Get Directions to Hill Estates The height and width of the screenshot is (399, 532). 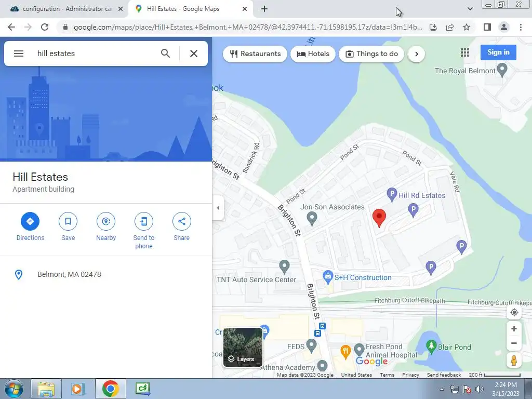(x=30, y=227)
